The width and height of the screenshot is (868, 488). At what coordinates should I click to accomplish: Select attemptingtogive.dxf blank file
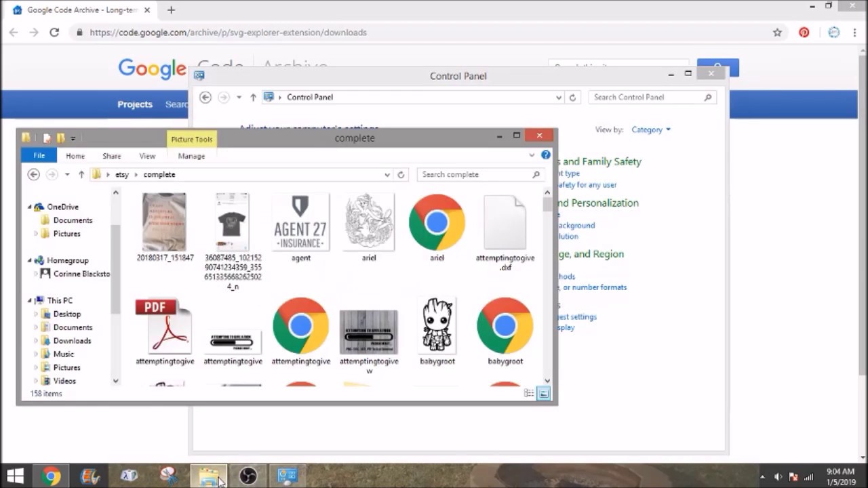coord(505,231)
